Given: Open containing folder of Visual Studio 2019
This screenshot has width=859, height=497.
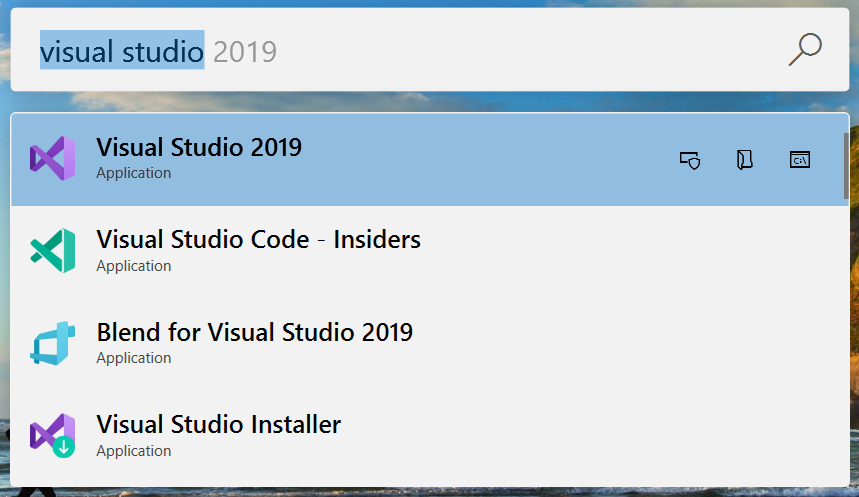Looking at the screenshot, I should [744, 160].
